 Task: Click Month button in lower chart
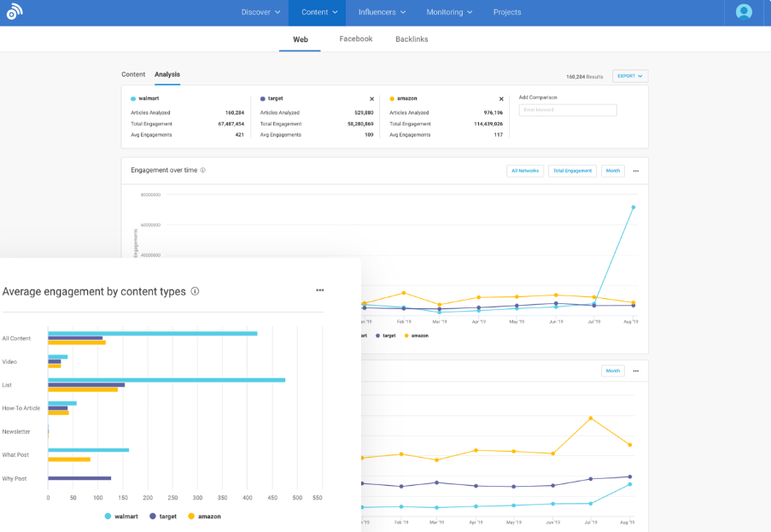pos(613,371)
